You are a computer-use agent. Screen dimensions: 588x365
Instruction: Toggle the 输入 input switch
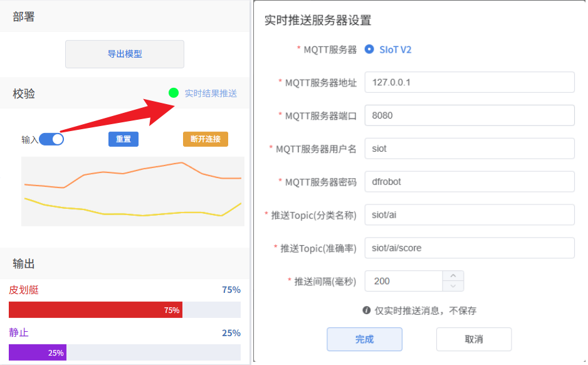coord(51,139)
